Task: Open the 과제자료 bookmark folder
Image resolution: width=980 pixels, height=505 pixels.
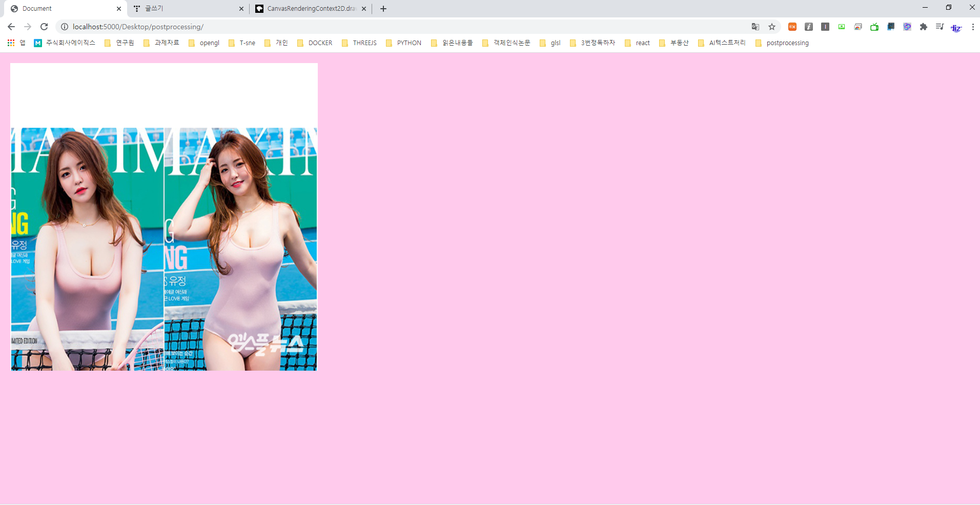Action: tap(161, 43)
